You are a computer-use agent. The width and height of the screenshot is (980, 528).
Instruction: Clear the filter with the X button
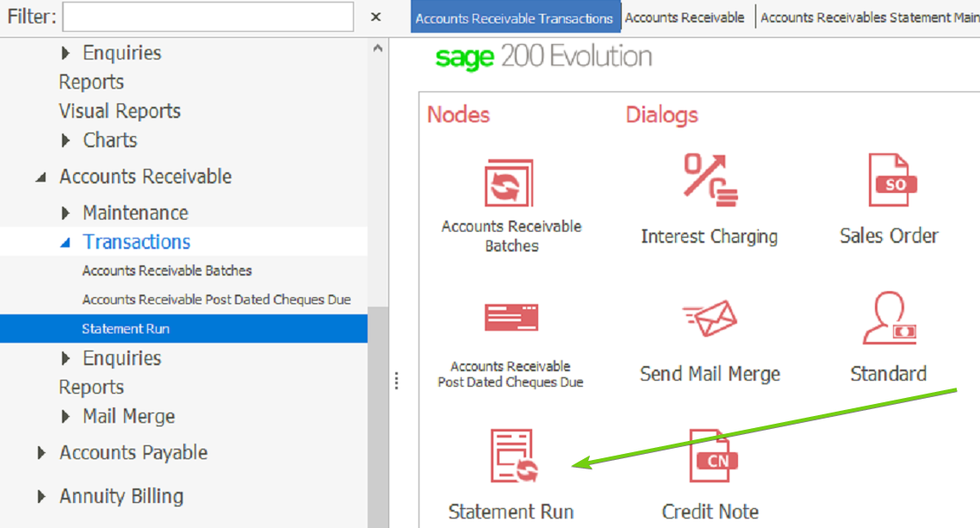point(375,17)
